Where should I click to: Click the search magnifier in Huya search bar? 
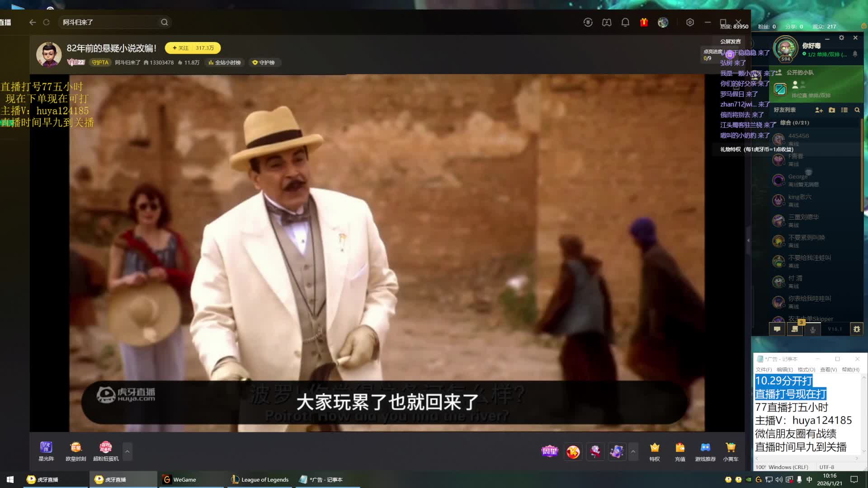(x=164, y=22)
